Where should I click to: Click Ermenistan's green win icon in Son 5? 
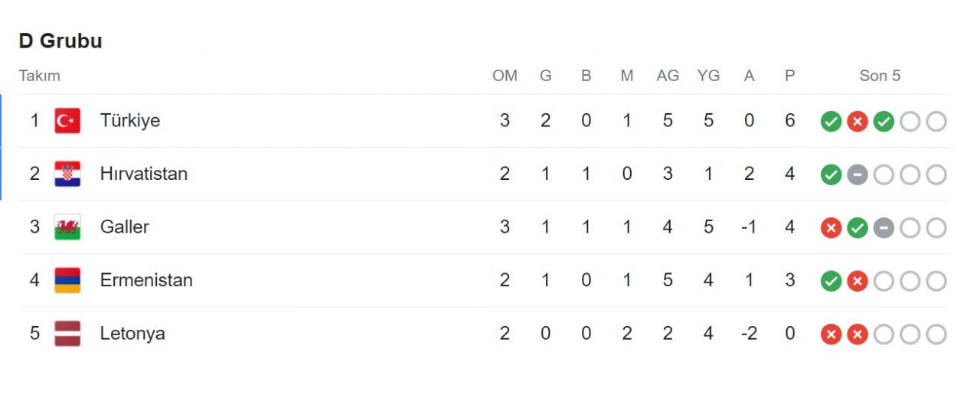(x=831, y=282)
